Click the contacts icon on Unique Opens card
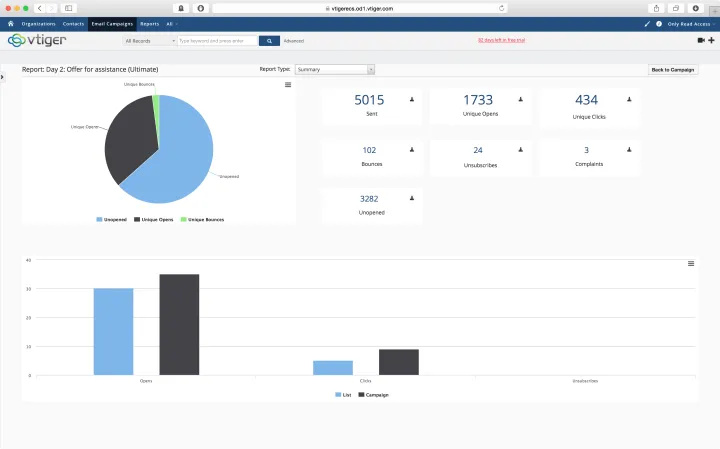The image size is (720, 449). [520, 101]
